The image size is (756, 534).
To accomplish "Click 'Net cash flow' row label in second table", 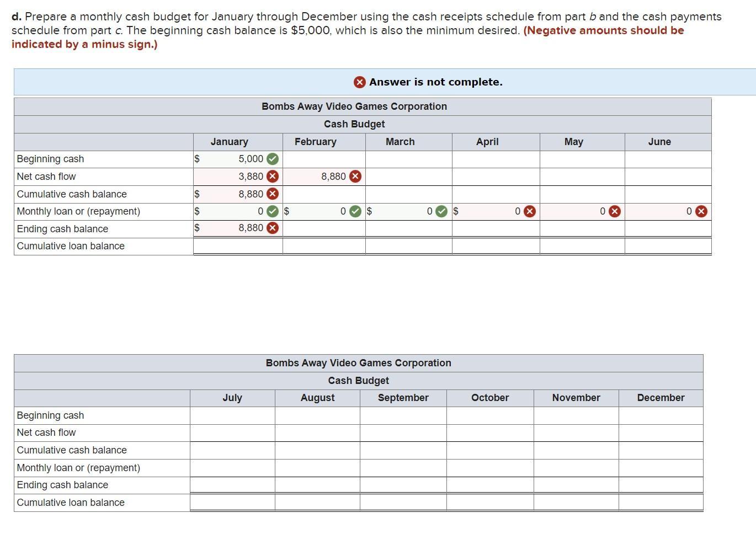I will pyautogui.click(x=46, y=432).
